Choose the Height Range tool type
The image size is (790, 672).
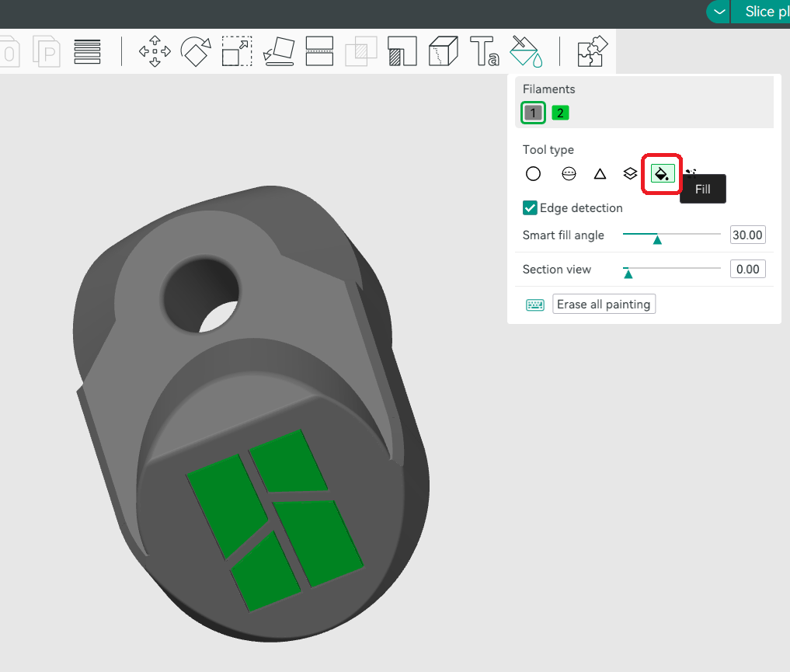(630, 174)
